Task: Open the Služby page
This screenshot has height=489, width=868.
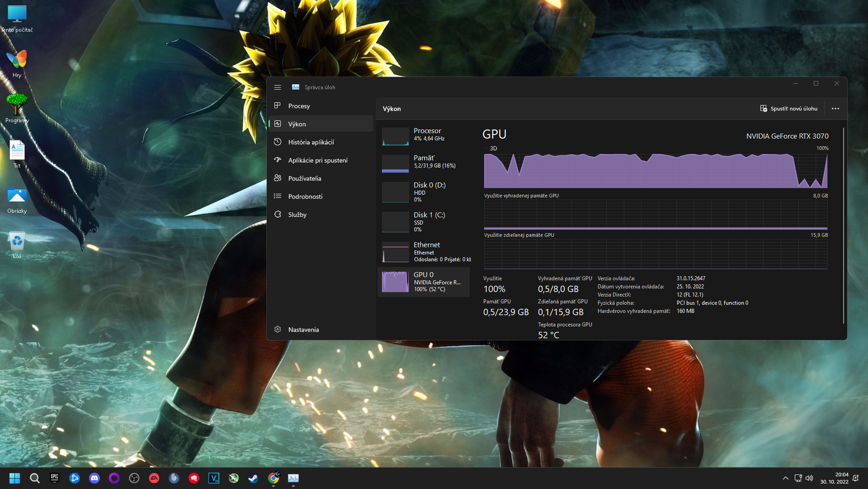Action: pos(297,215)
